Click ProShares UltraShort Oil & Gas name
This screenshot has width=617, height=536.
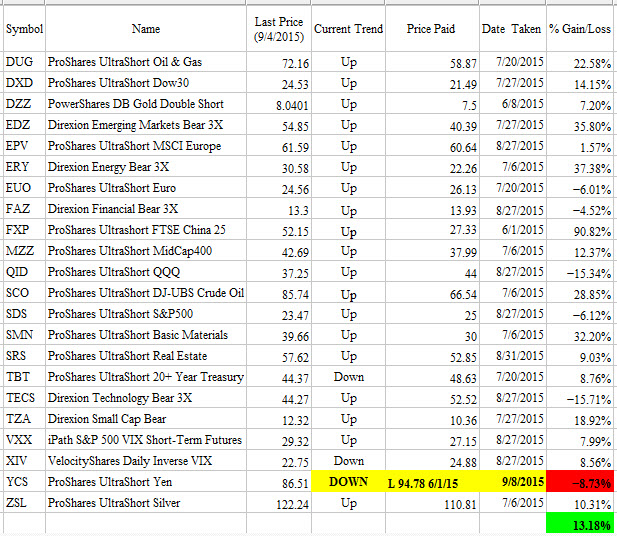coord(146,62)
